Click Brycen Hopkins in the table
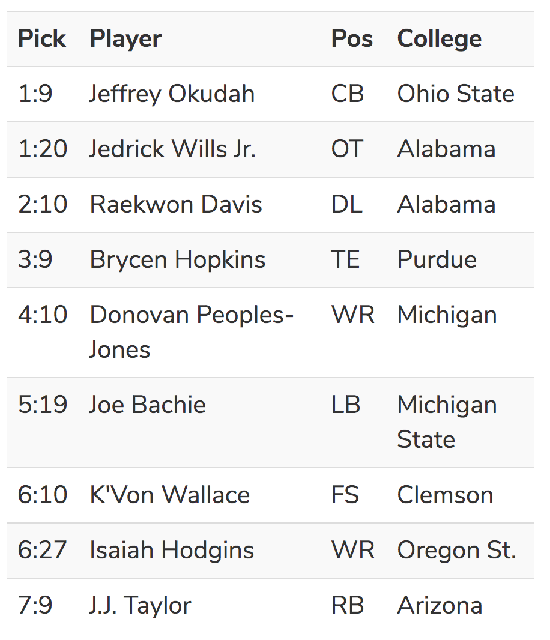 pyautogui.click(x=177, y=260)
